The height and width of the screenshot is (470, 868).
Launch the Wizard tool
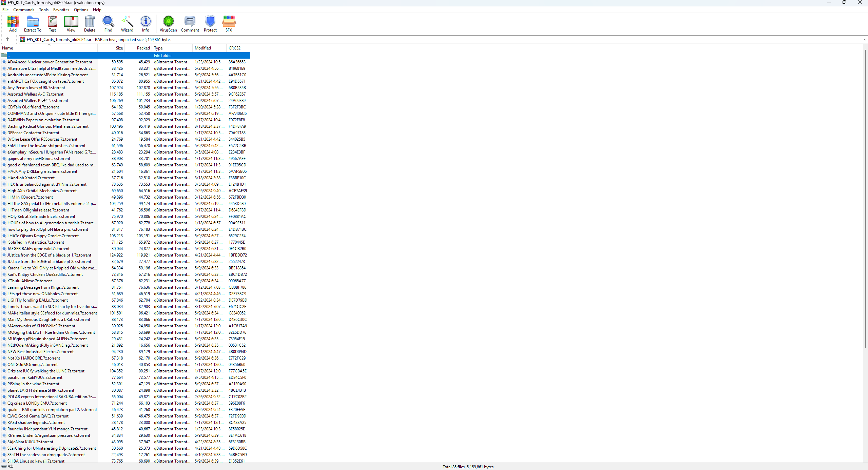click(x=127, y=24)
